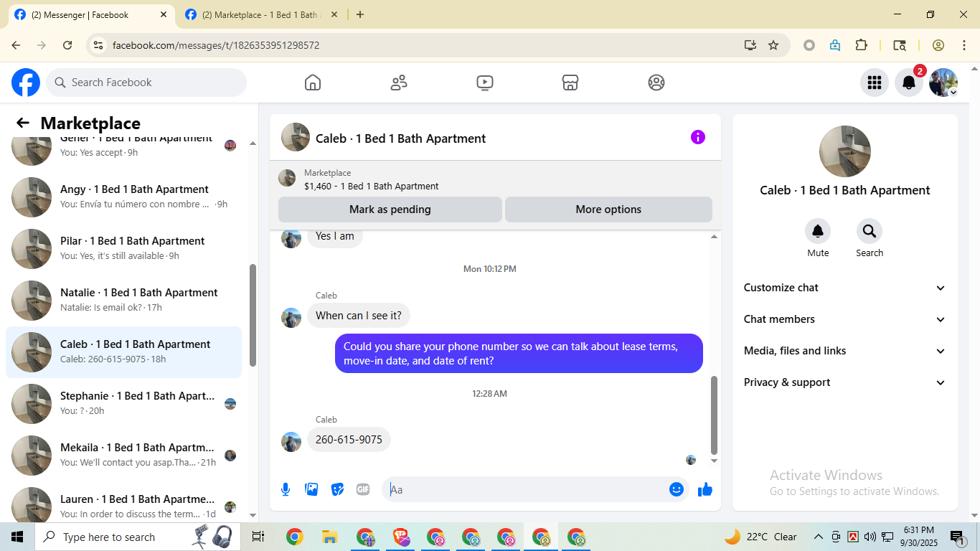Expand the Privacy & support section
The image size is (980, 551).
point(845,382)
